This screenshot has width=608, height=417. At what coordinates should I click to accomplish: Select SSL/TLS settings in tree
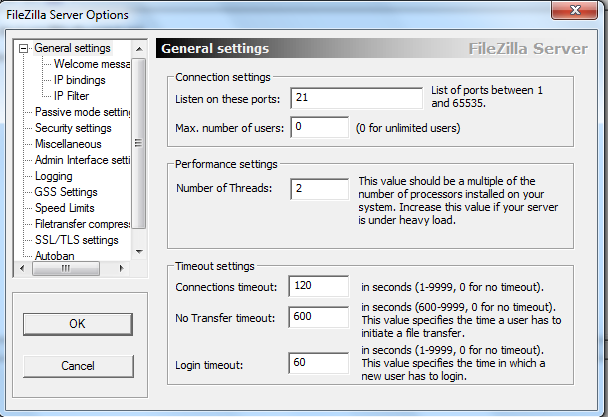pyautogui.click(x=77, y=240)
